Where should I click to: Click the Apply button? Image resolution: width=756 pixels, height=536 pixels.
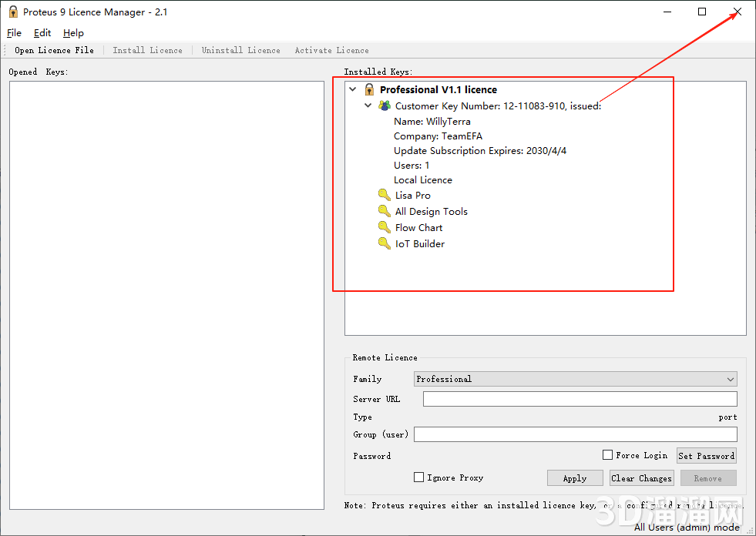575,478
